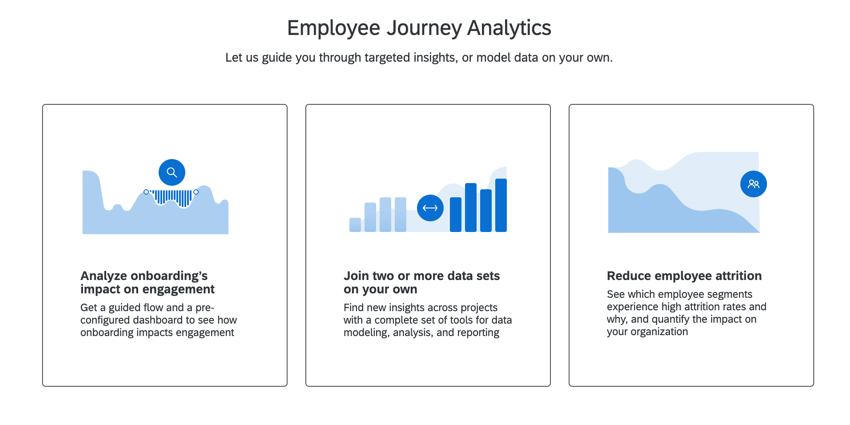This screenshot has width=850, height=425.
Task: Select the blank lower area of the join data sets card
Action: click(x=428, y=362)
